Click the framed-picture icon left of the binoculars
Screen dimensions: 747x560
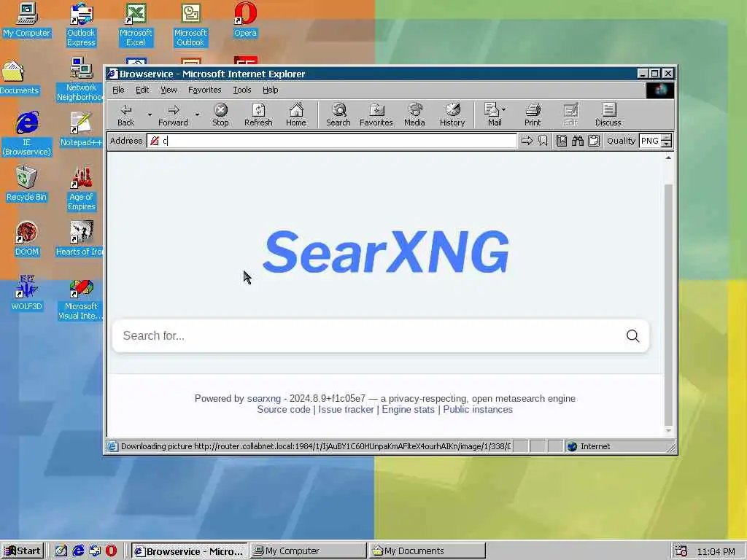click(x=562, y=141)
